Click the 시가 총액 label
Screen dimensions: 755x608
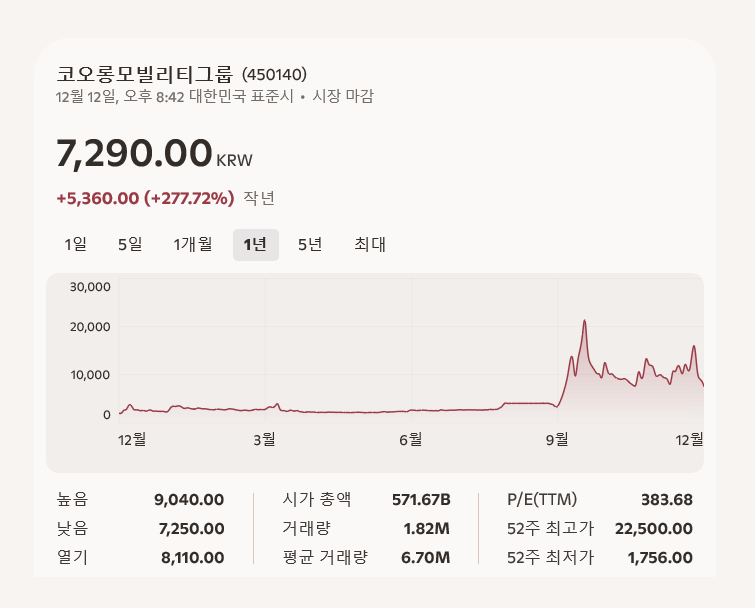tap(317, 499)
